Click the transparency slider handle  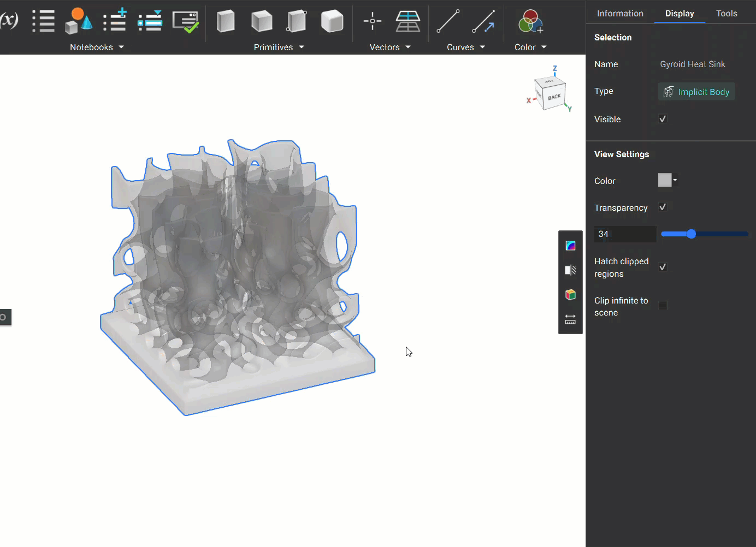(x=691, y=234)
